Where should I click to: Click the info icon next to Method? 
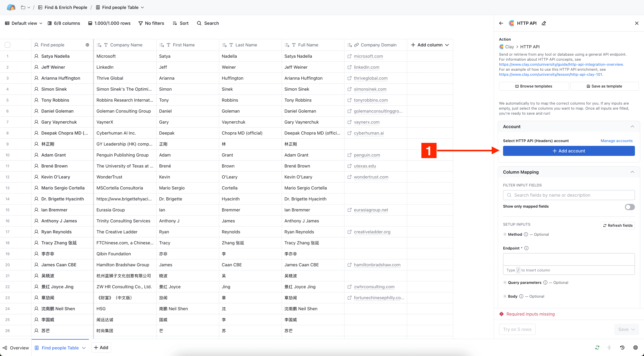click(526, 234)
